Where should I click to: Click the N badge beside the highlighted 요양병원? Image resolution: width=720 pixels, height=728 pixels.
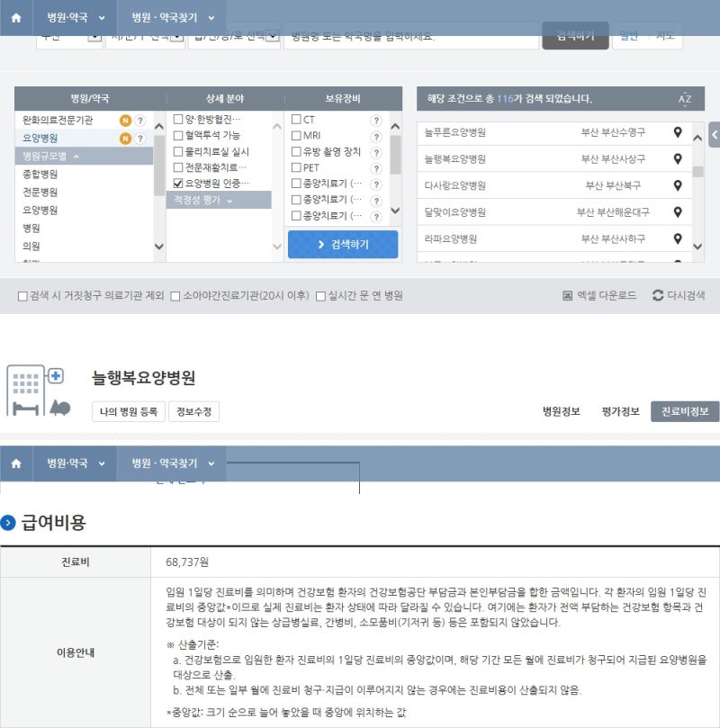(125, 139)
